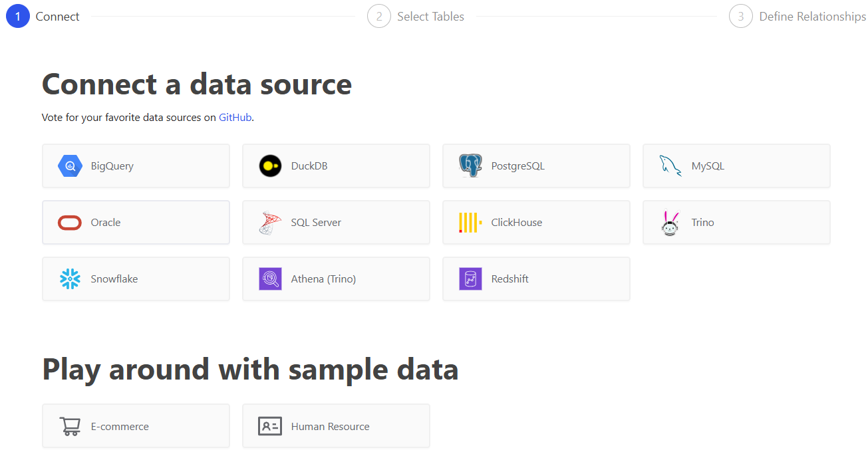Click the Athena purple icon
Image resolution: width=868 pixels, height=456 pixels.
pos(270,279)
